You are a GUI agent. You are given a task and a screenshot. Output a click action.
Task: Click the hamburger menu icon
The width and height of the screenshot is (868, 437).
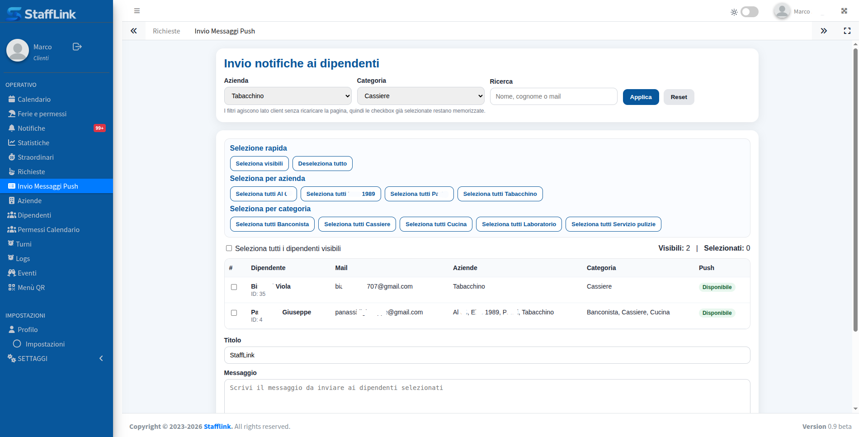137,11
